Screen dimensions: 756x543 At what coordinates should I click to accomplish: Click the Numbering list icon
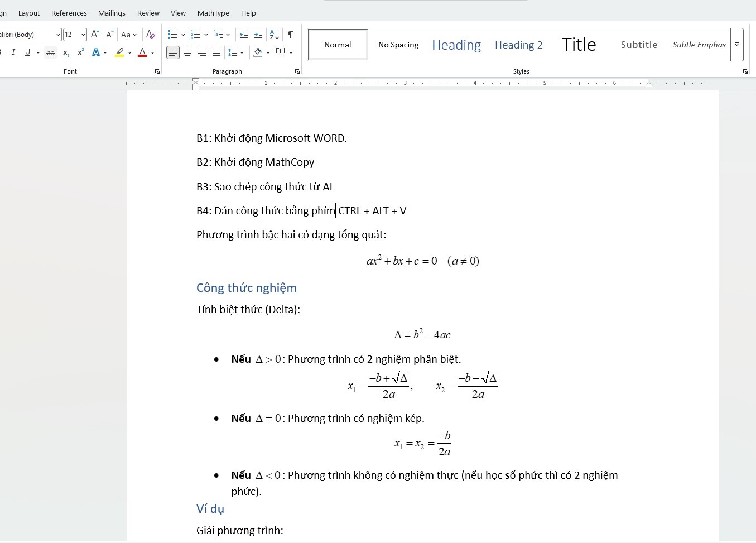pyautogui.click(x=195, y=35)
